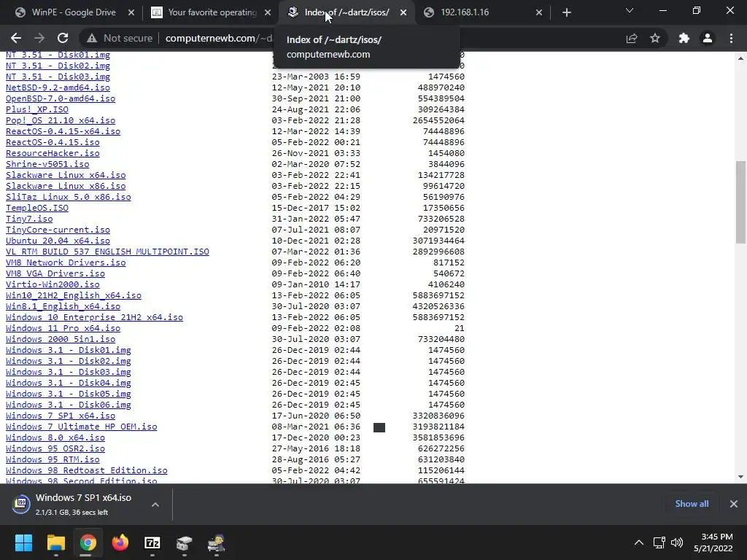Close the Index of /~dartz/isos/ tab
Viewport: 747px width, 560px height.
pyautogui.click(x=403, y=12)
